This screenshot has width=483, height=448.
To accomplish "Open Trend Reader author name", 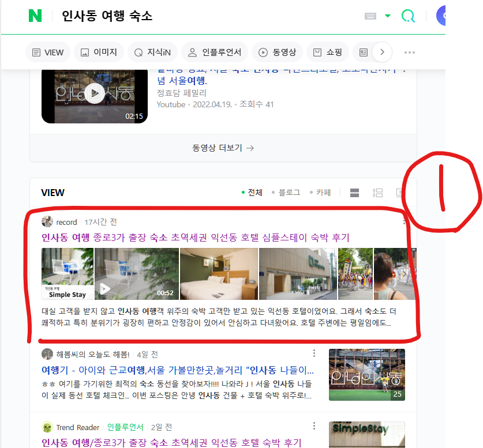I will 78,427.
